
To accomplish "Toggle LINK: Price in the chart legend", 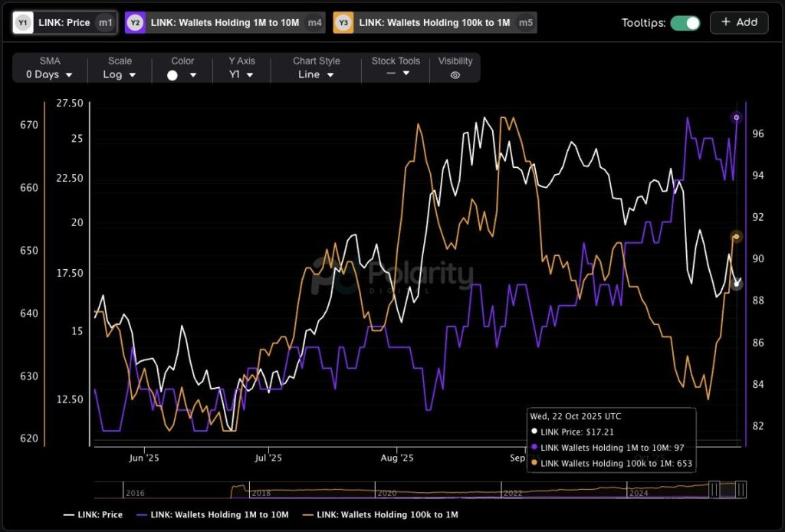I will coord(93,514).
